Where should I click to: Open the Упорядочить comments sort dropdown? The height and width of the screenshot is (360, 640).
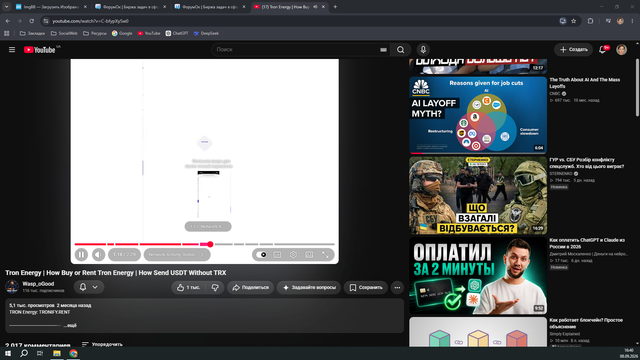(x=102, y=344)
